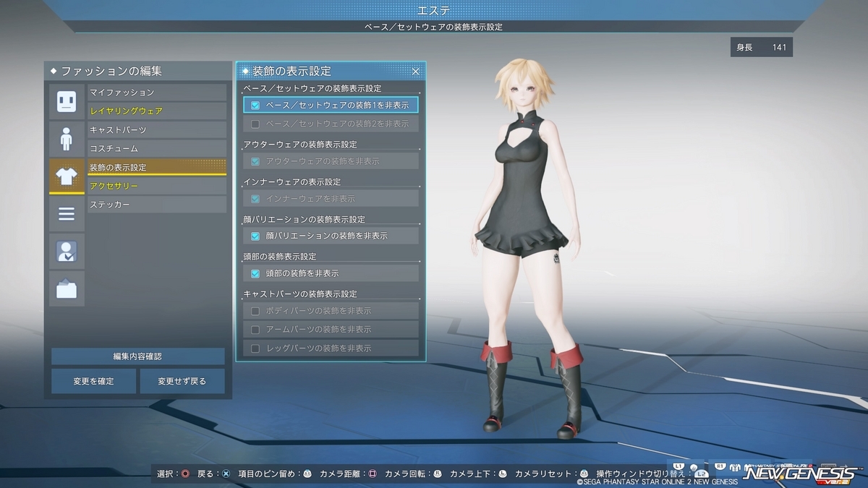Click the circle select button icon
The height and width of the screenshot is (488, 868).
(185, 474)
